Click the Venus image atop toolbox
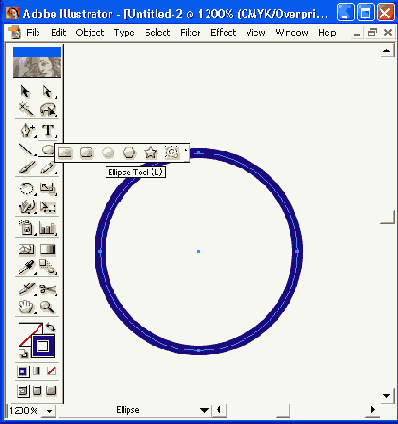 point(37,67)
